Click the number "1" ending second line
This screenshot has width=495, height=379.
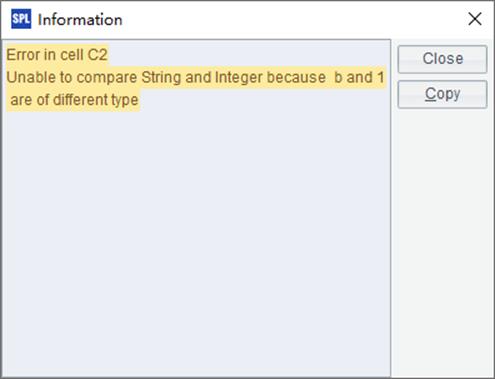tap(380, 77)
